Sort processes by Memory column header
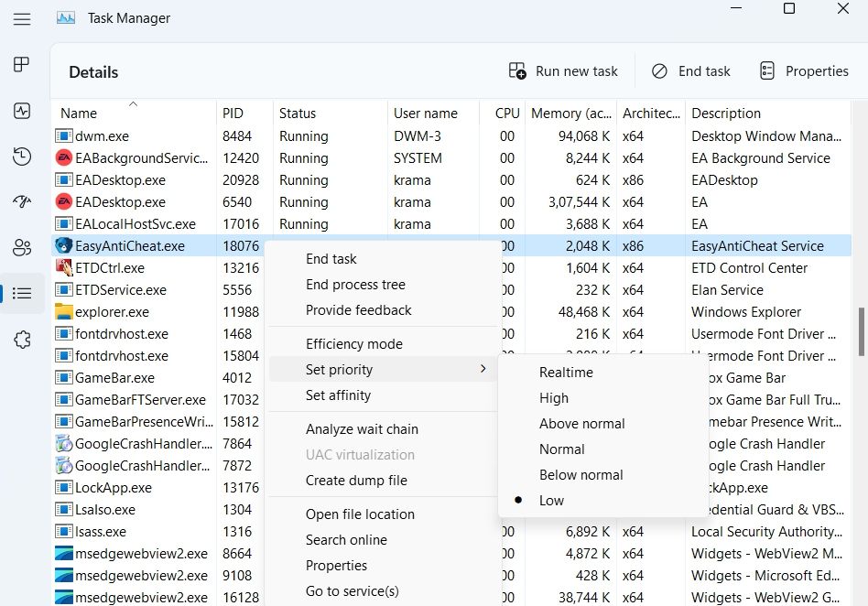 point(570,114)
